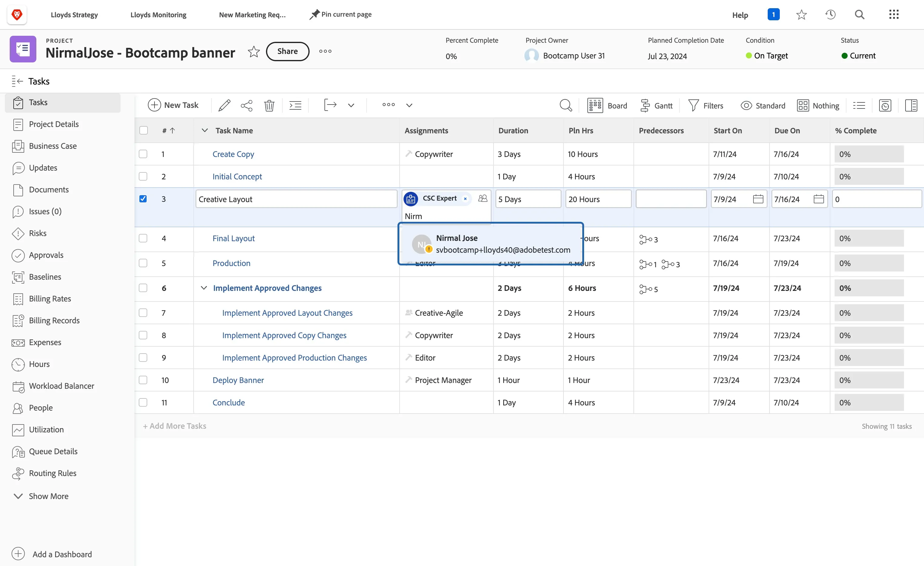Click the Deploy Banner percent complete bar
The height and width of the screenshot is (566, 924).
coord(869,380)
